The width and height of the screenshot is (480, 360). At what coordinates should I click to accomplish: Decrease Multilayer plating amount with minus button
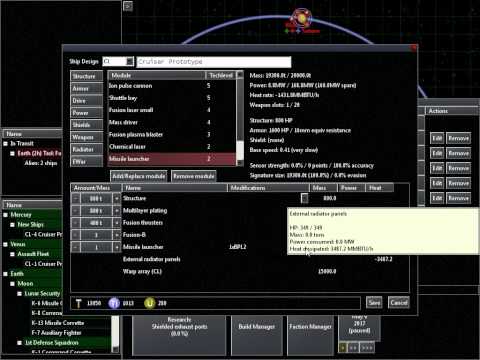[x=76, y=211]
